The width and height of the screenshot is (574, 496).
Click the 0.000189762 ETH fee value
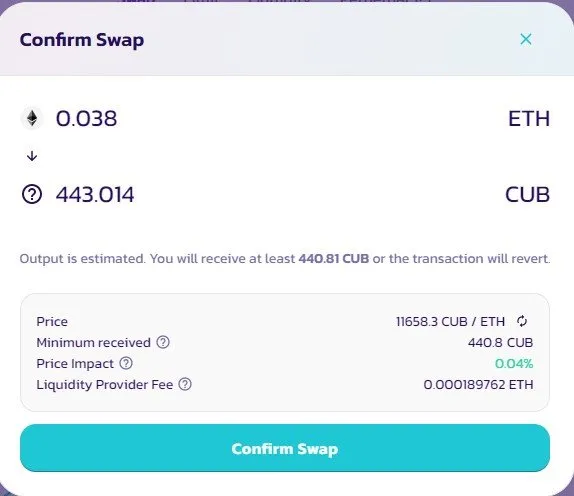click(478, 385)
